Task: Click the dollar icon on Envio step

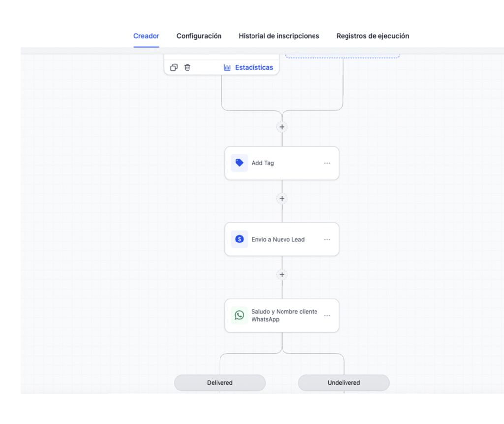Action: point(239,239)
